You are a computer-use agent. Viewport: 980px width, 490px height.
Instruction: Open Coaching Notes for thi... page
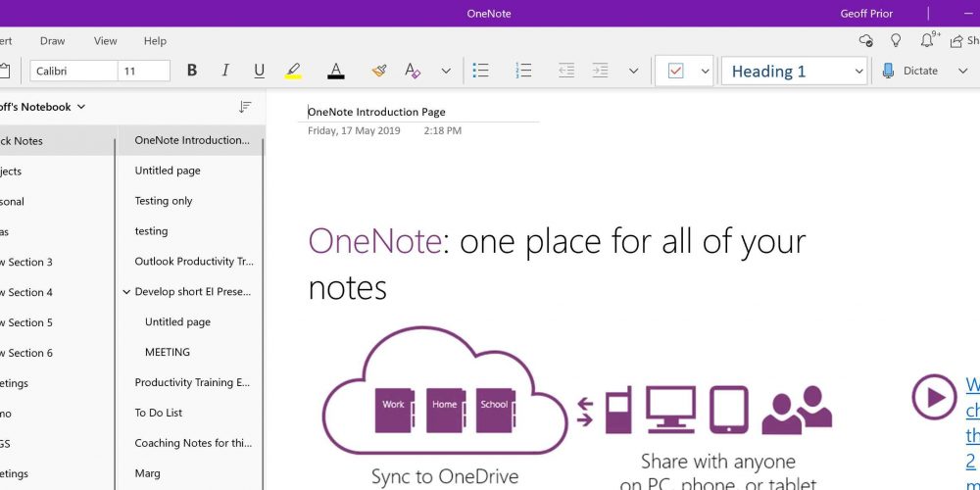191,443
